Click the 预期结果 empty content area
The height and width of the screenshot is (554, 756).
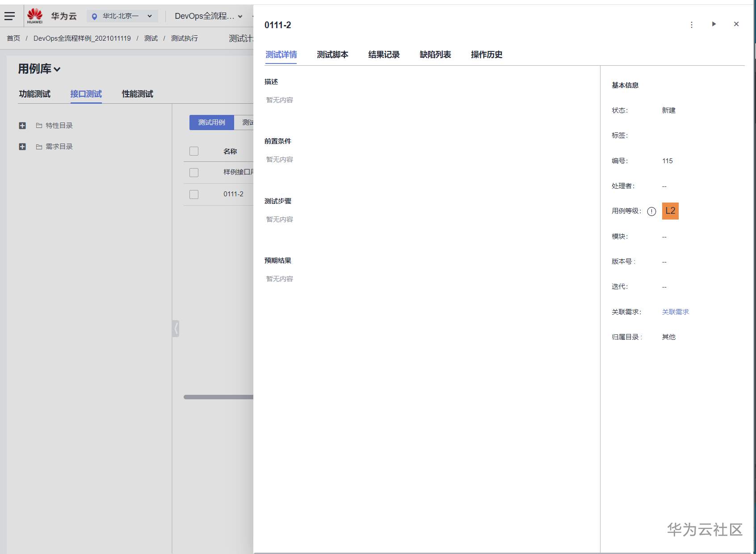coord(280,279)
